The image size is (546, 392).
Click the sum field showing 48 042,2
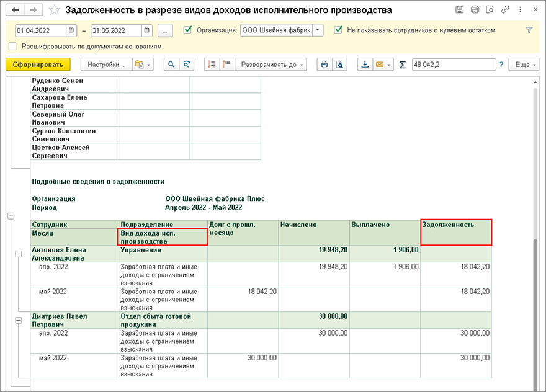tap(454, 65)
